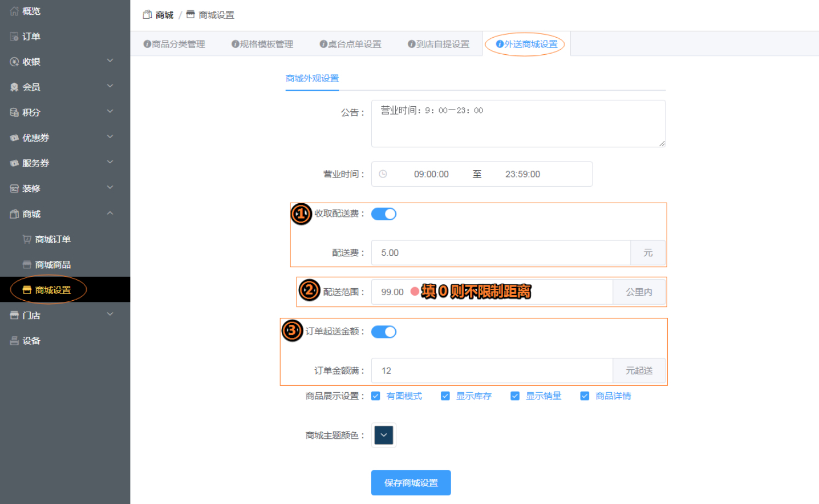The image size is (819, 504).
Task: Uncheck the 有图模式 checkbox
Action: coord(376,396)
